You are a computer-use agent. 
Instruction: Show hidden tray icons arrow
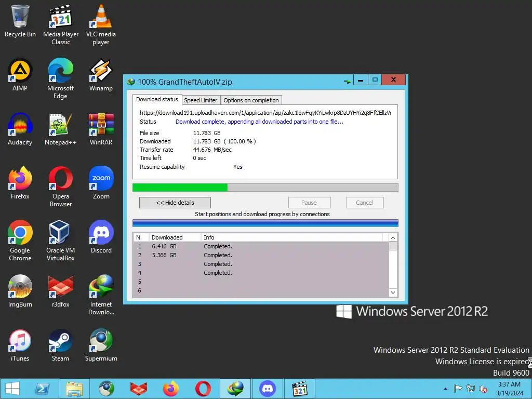[445, 389]
